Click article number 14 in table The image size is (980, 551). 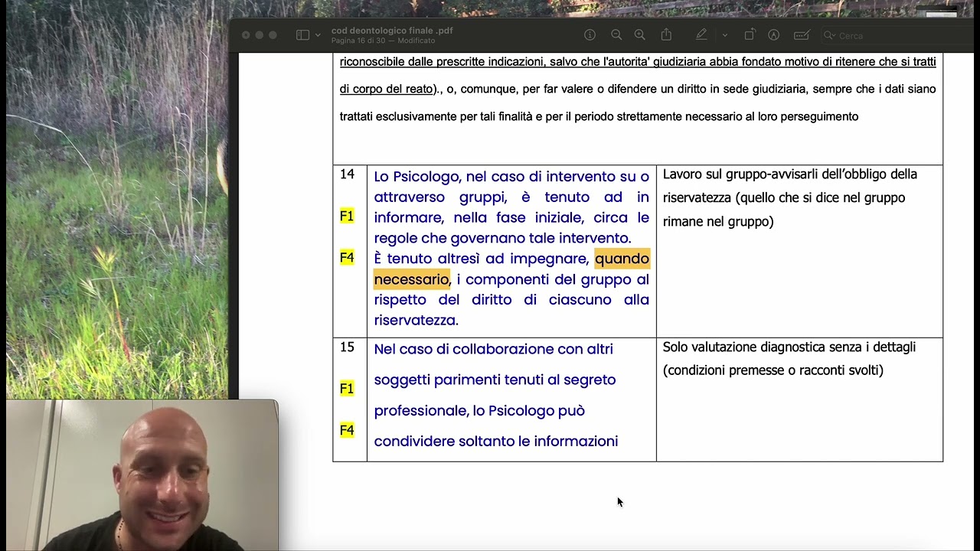(x=347, y=174)
